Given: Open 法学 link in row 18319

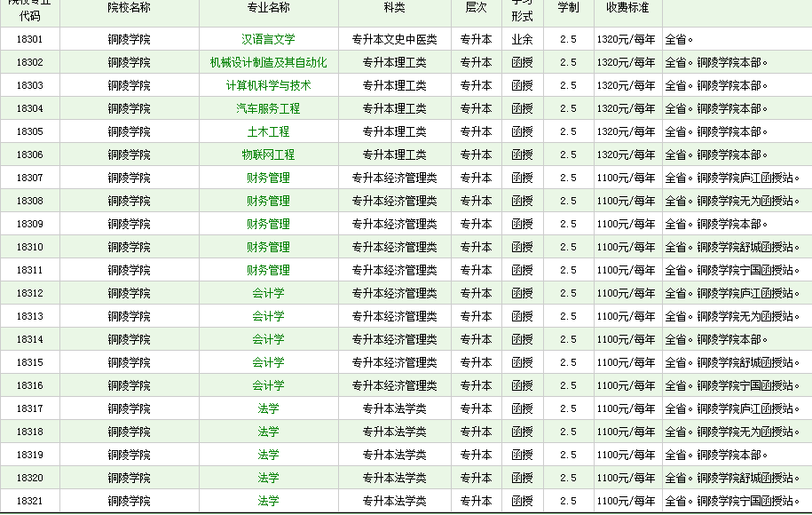Looking at the screenshot, I should pyautogui.click(x=268, y=455).
